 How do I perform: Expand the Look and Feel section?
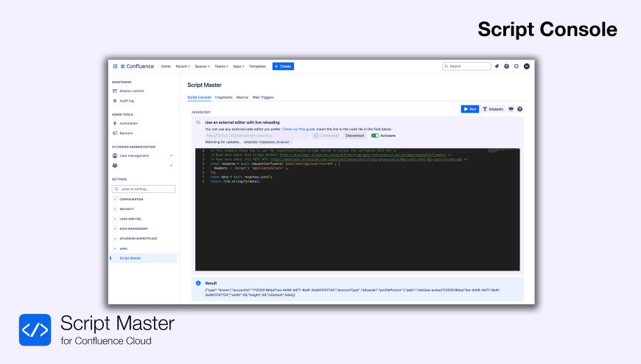115,219
